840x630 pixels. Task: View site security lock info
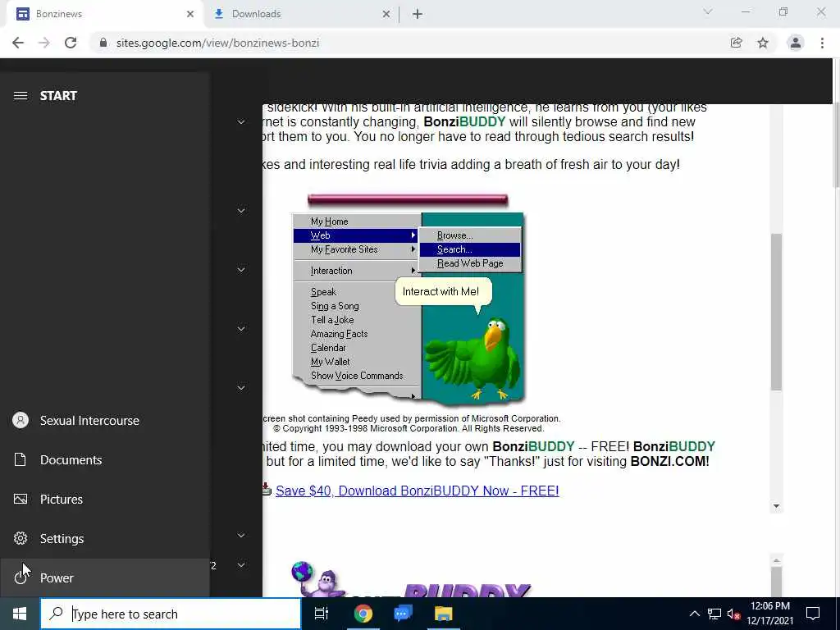pyautogui.click(x=103, y=43)
